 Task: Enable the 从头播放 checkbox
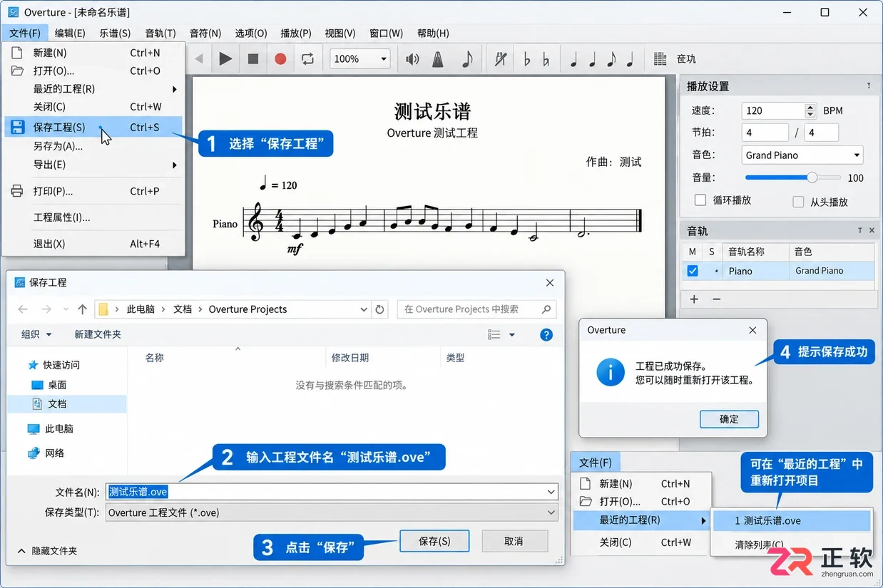click(x=798, y=202)
